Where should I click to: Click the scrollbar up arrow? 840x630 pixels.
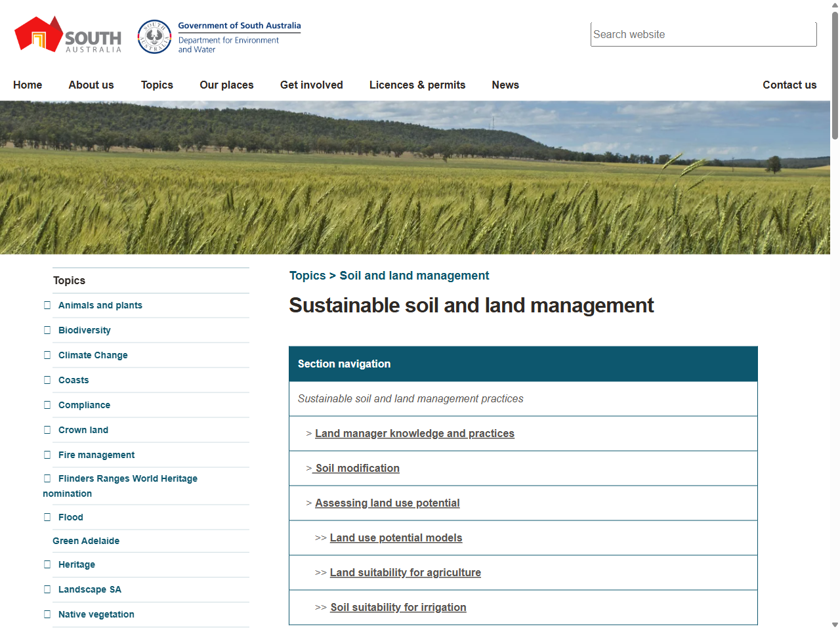pos(835,5)
